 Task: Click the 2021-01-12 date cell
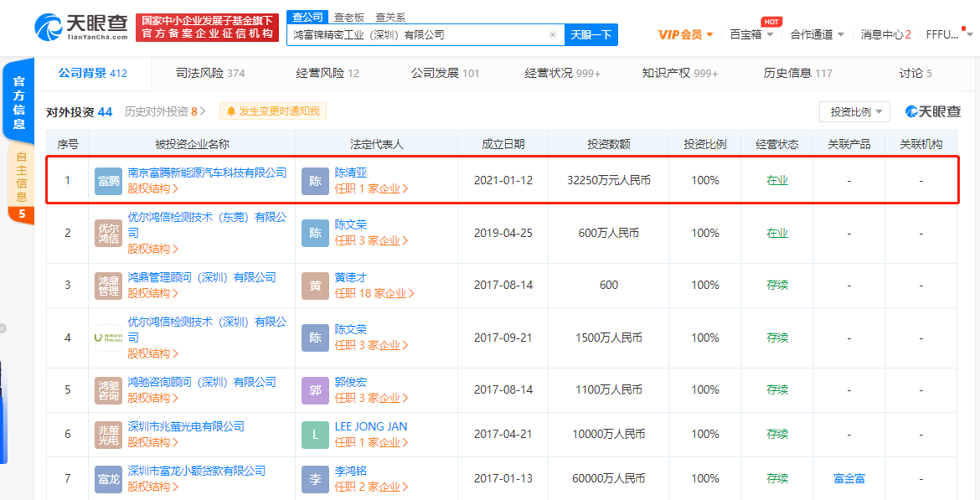503,181
